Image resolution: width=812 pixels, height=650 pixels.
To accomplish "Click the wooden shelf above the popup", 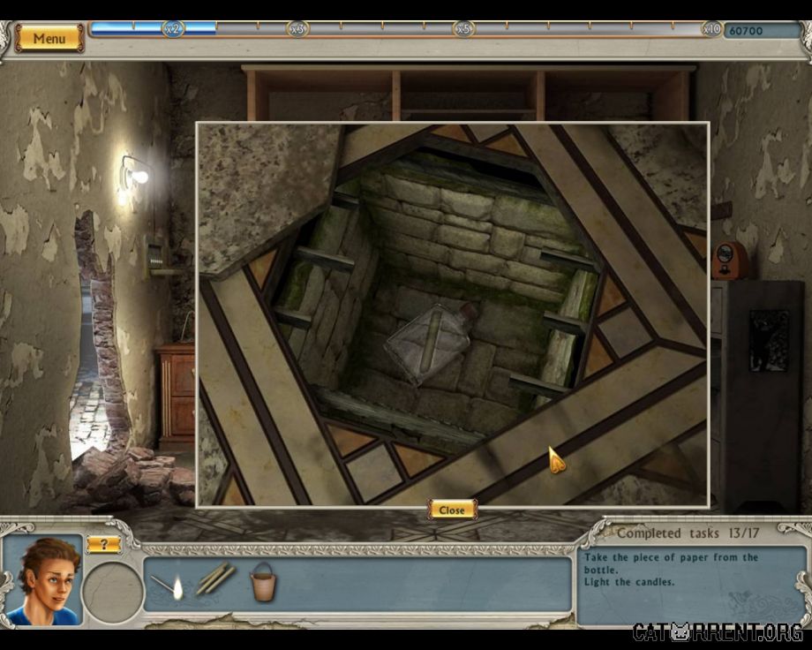I will tap(469, 94).
